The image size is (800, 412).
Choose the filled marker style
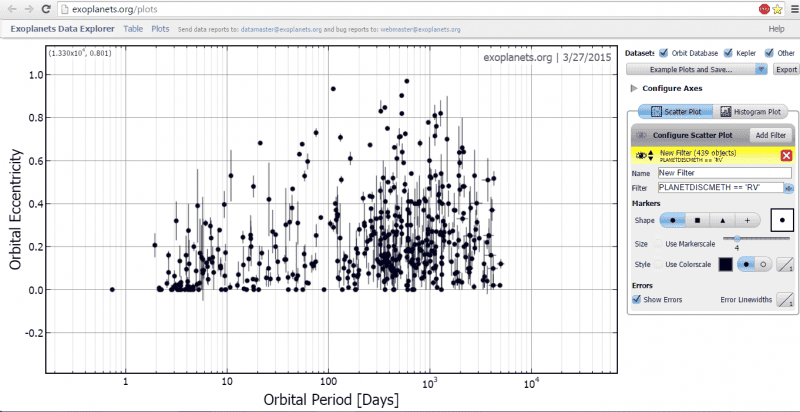745,264
